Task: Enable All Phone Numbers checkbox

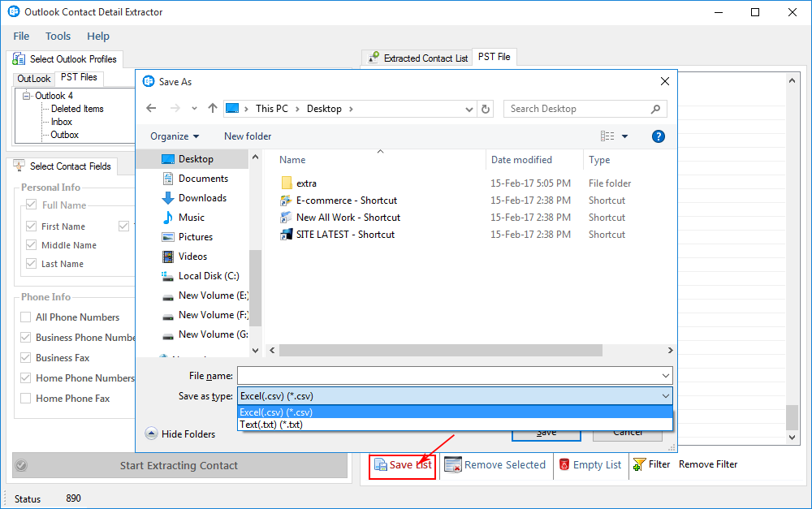Action: click(25, 317)
